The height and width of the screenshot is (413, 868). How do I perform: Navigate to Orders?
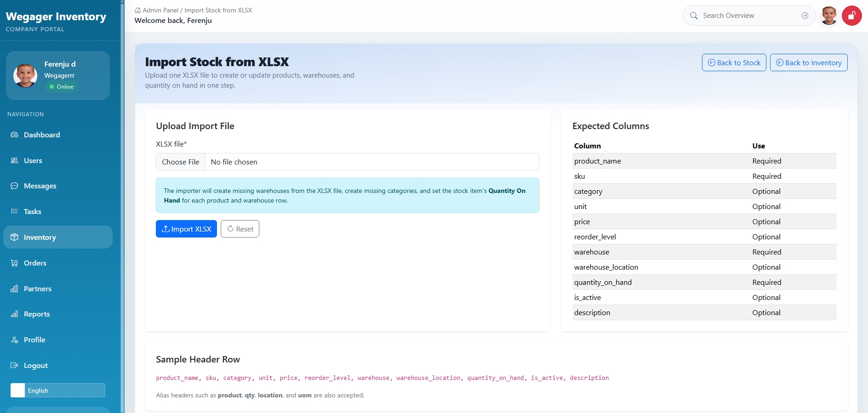click(58, 263)
